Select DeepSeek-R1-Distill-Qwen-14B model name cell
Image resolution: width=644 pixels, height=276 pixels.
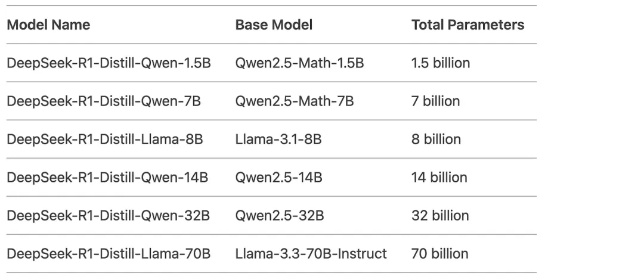click(x=107, y=178)
